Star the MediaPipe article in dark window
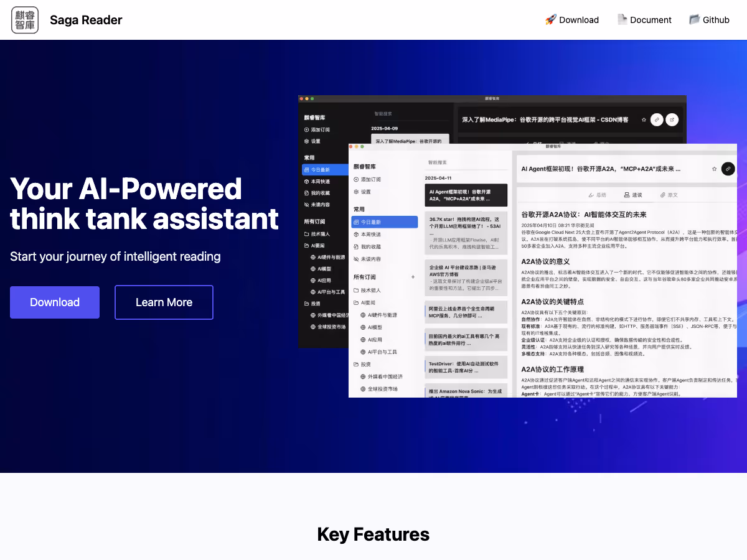Image resolution: width=747 pixels, height=560 pixels. coord(644,119)
